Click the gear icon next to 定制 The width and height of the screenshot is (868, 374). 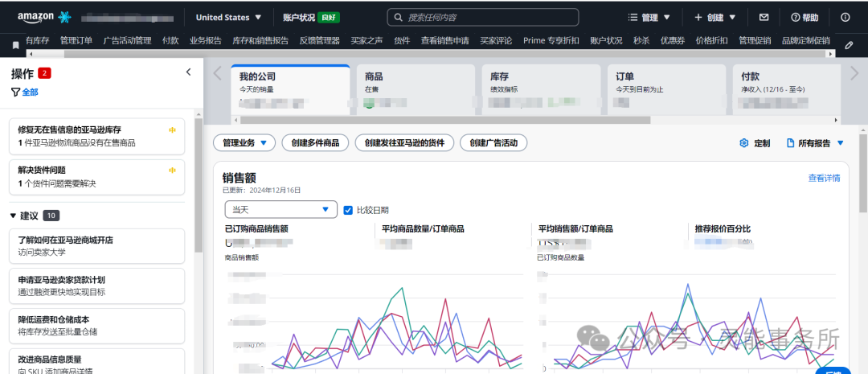click(743, 143)
